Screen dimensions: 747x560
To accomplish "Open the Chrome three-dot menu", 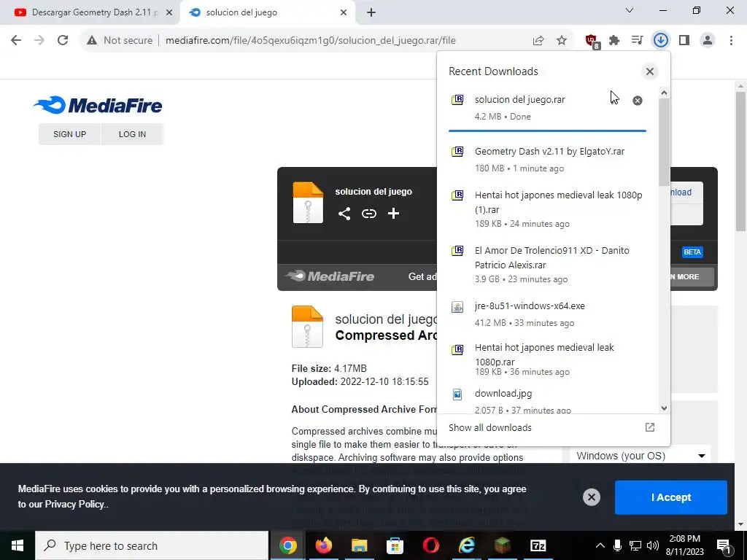I will [731, 41].
